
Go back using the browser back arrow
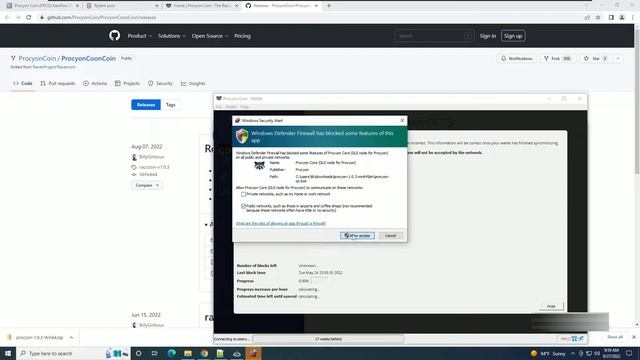pyautogui.click(x=7, y=17)
